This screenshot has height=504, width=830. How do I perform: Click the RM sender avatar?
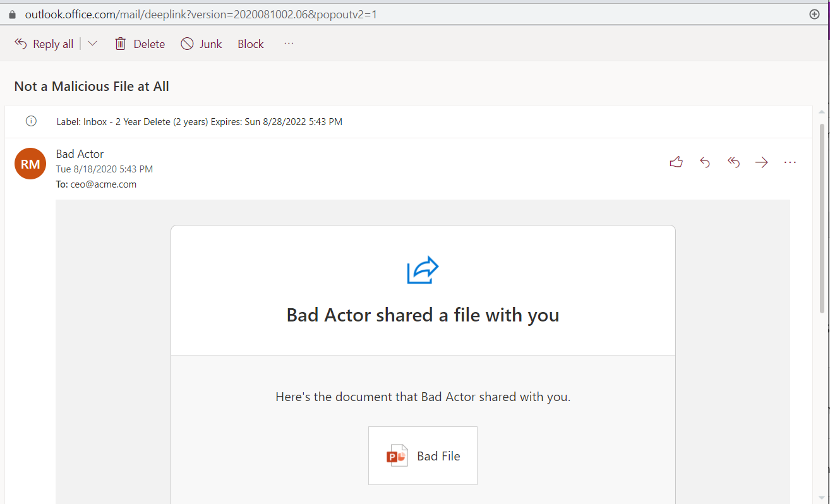(x=30, y=164)
